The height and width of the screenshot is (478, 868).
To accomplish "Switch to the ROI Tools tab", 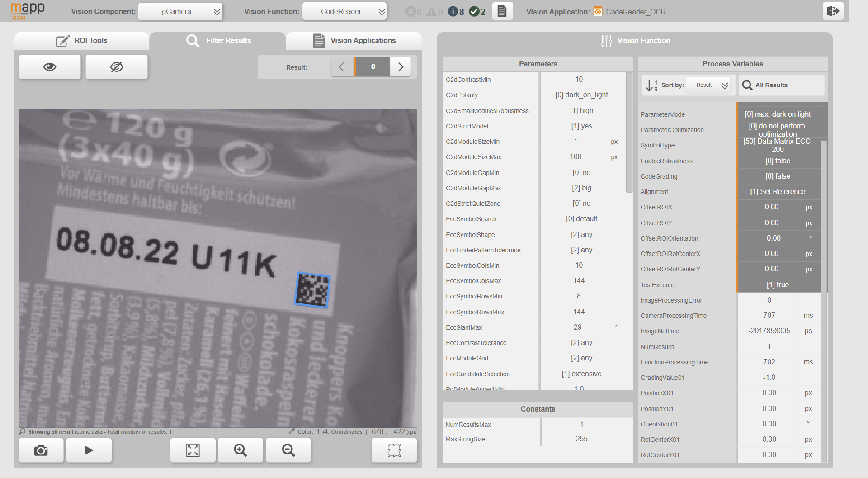I will pos(82,41).
